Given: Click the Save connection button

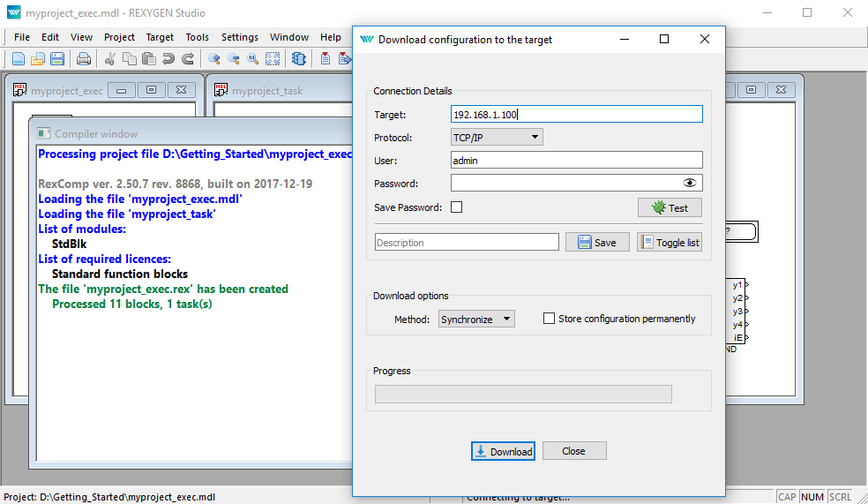Looking at the screenshot, I should tap(597, 242).
